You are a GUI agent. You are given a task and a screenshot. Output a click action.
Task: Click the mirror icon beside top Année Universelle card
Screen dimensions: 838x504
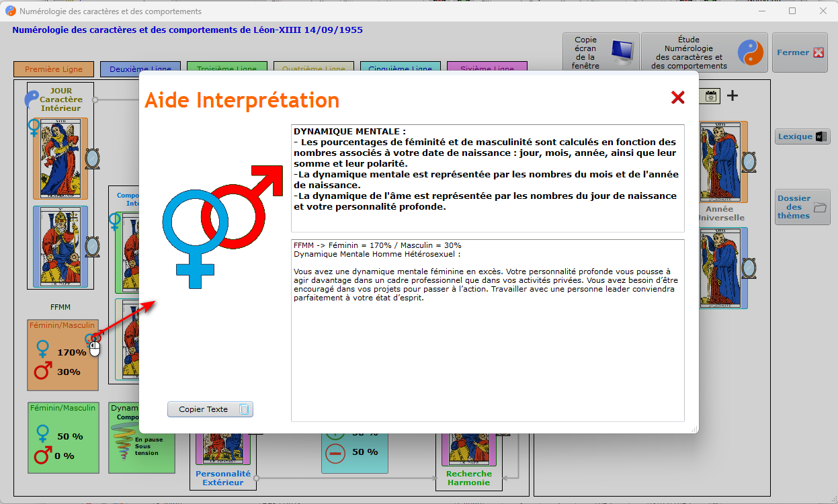[x=748, y=162]
